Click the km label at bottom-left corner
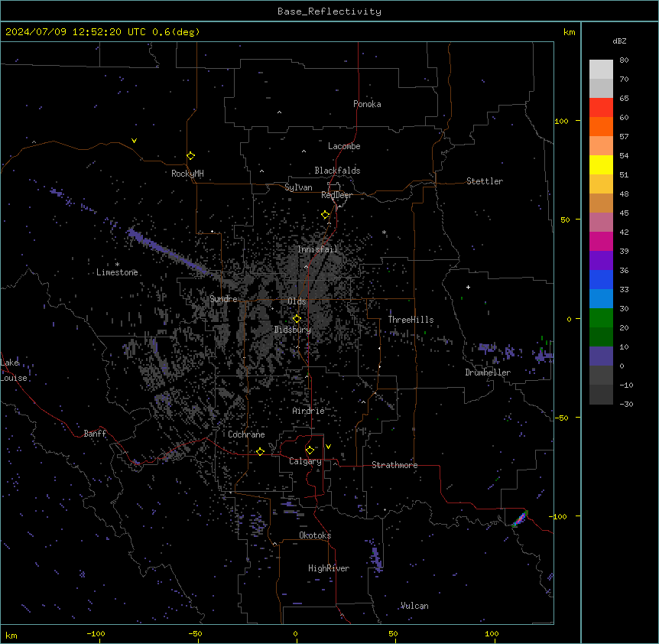 click(11, 635)
